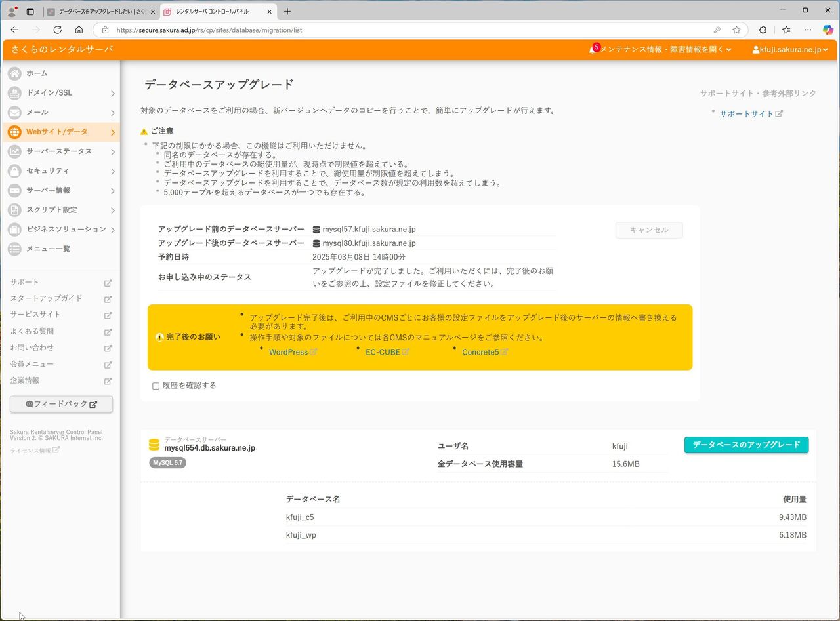Open the メンテナンス情報・障害情報を開く dropdown
The image size is (840, 621).
point(665,50)
